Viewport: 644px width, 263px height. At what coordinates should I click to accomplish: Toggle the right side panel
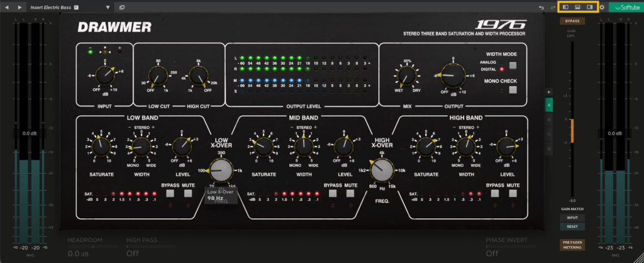point(589,7)
